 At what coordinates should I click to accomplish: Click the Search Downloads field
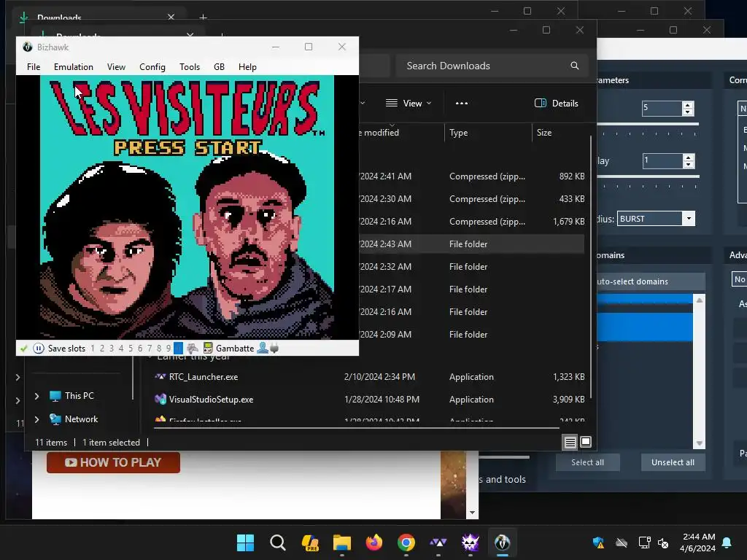(491, 66)
